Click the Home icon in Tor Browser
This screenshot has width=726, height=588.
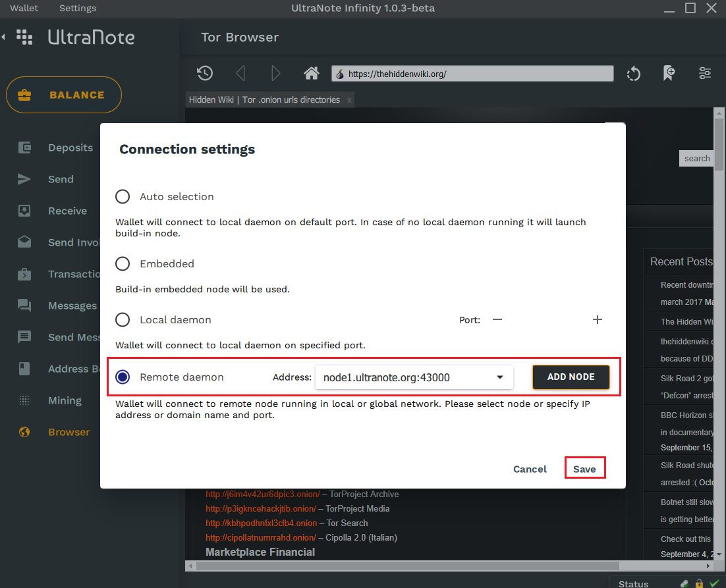(311, 73)
